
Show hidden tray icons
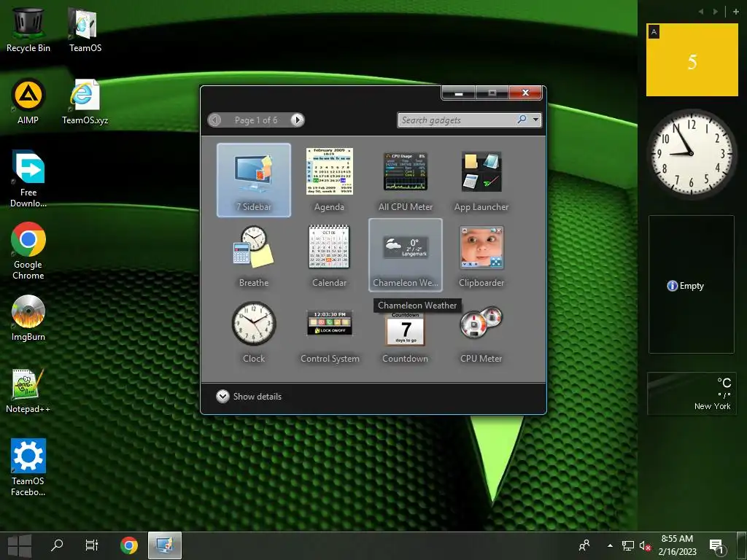[x=610, y=545]
